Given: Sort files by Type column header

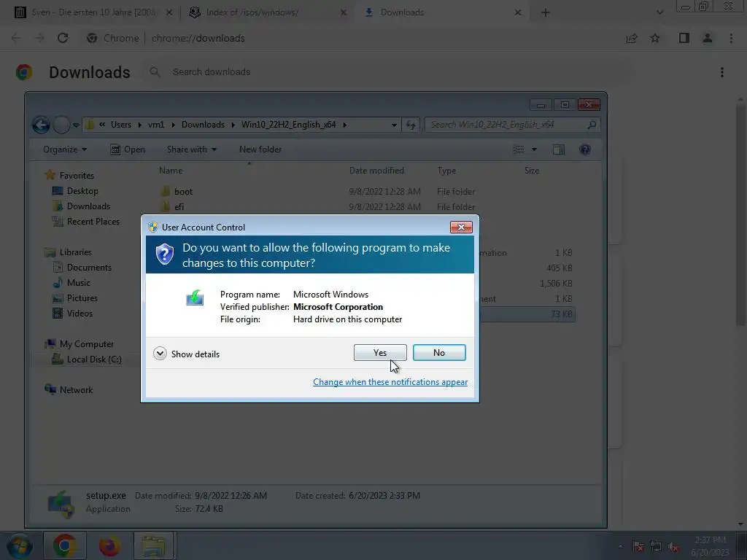Looking at the screenshot, I should 447,171.
